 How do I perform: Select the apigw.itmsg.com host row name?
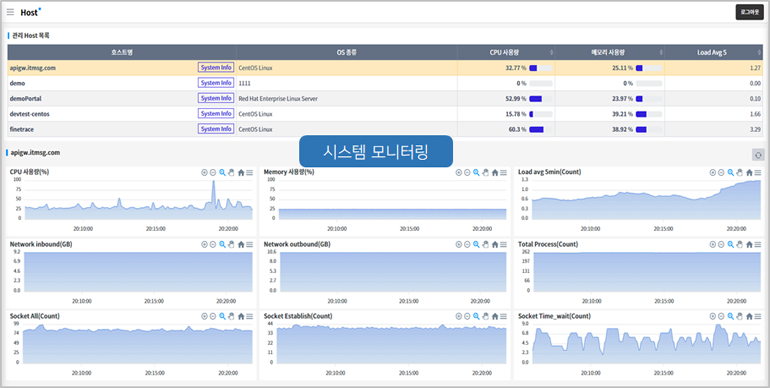pyautogui.click(x=33, y=68)
